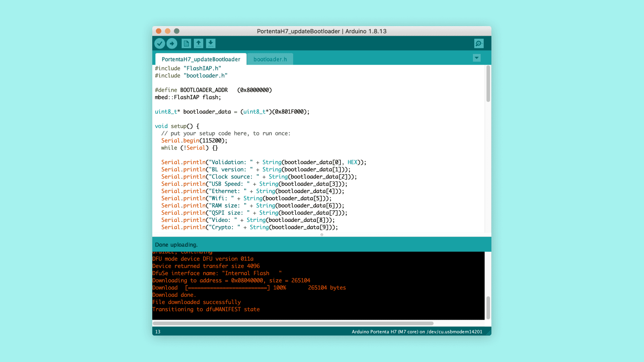
Task: Place cursor on BOOTLOADER_ADDR define line
Action: click(213, 90)
